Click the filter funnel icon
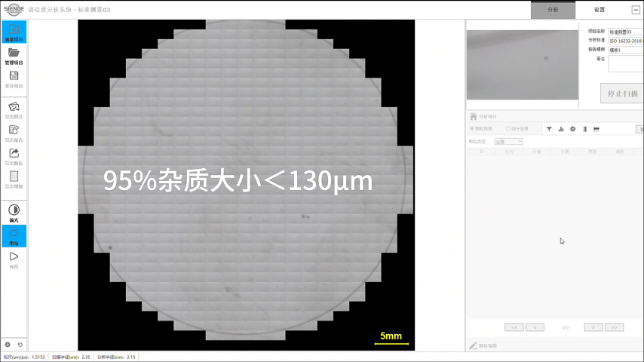This screenshot has width=644, height=362. point(549,129)
